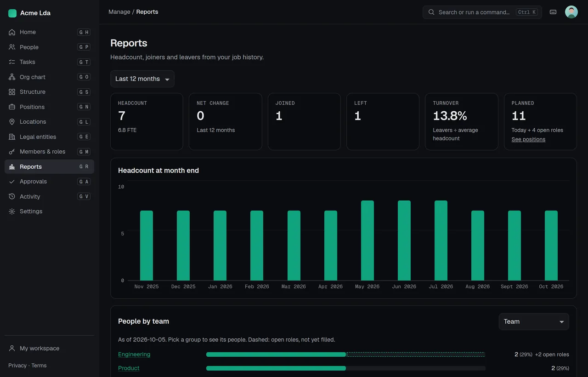Go to Home in the sidebar
Viewport: 588px width, 377px height.
coord(49,32)
